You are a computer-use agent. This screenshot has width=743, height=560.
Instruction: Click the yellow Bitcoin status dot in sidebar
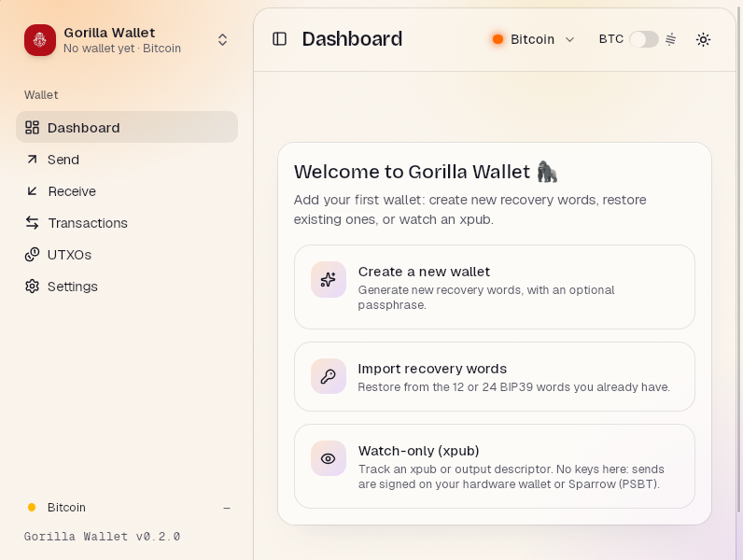tap(32, 508)
